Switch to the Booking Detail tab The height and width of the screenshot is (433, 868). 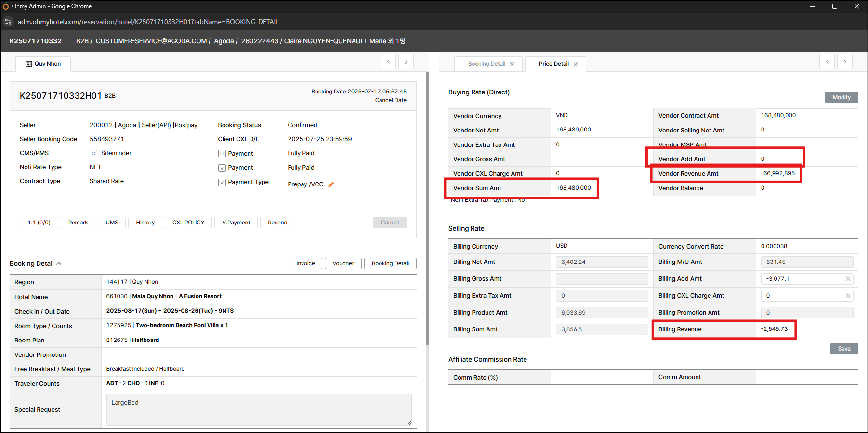pyautogui.click(x=487, y=64)
